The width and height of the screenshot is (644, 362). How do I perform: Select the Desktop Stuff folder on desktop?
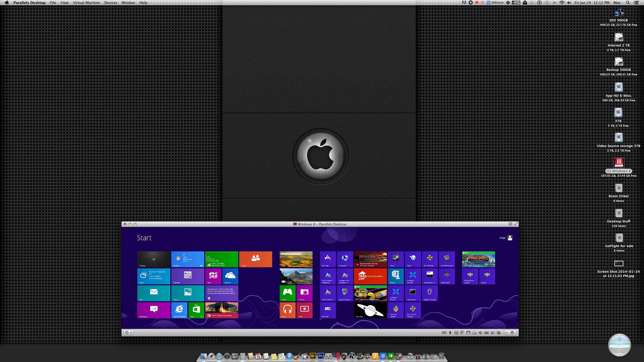pyautogui.click(x=619, y=218)
